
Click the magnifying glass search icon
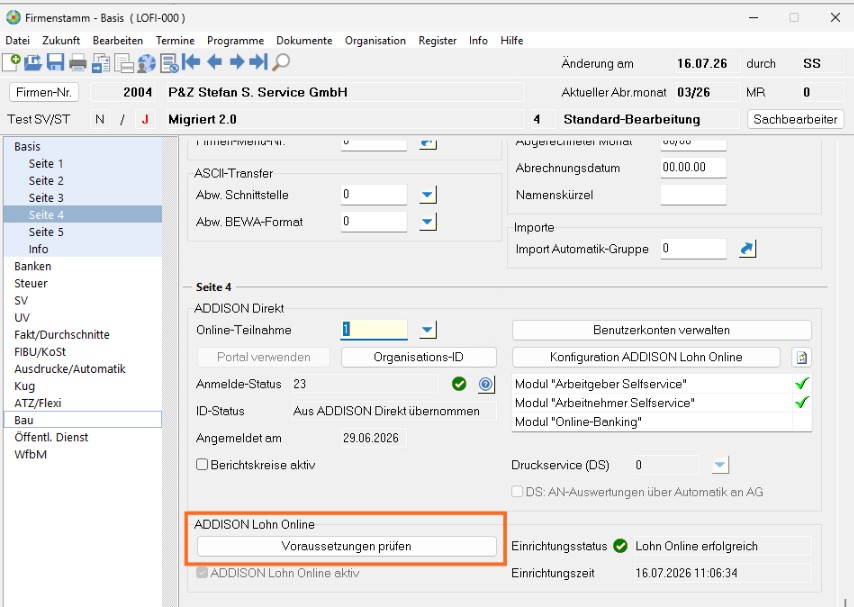point(281,63)
